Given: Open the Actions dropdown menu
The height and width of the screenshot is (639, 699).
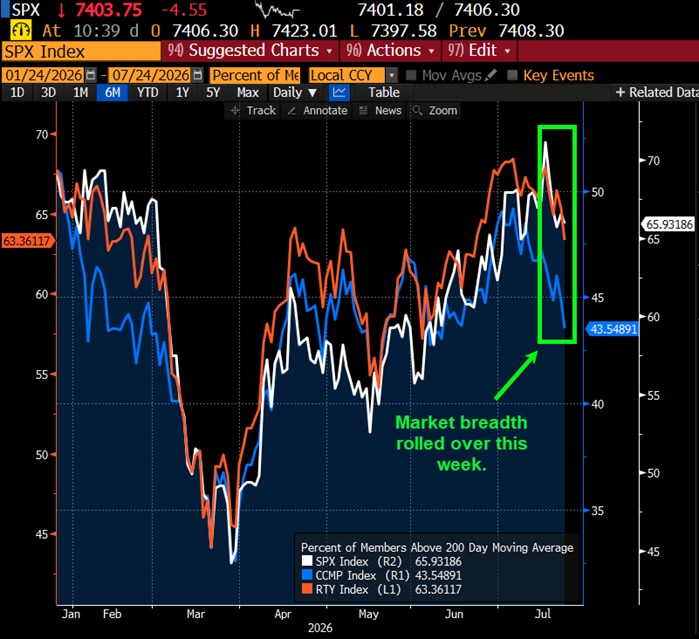Looking at the screenshot, I should (390, 50).
